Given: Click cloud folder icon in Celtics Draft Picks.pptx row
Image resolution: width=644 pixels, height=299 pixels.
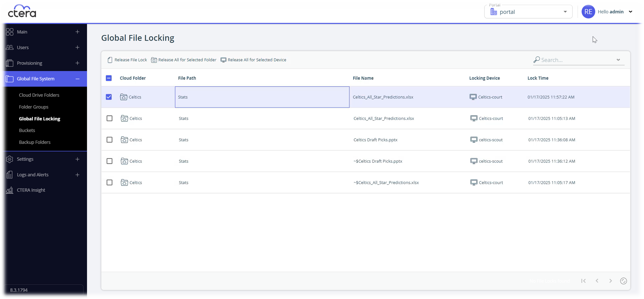Looking at the screenshot, I should pos(124,140).
